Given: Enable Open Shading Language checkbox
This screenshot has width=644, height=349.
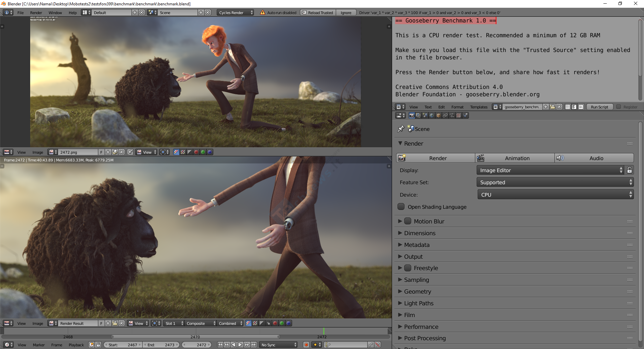Looking at the screenshot, I should [x=401, y=207].
